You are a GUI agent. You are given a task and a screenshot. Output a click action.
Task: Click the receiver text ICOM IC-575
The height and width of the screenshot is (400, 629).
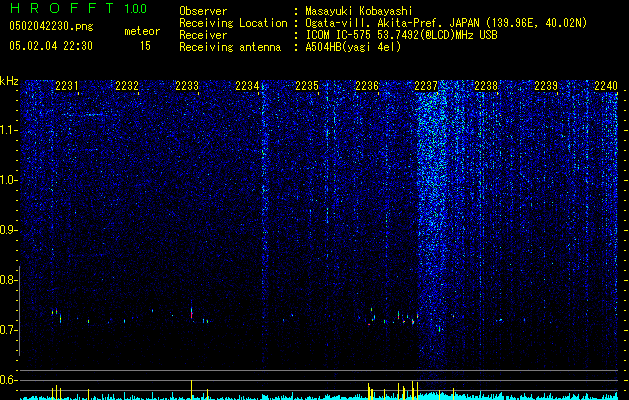[338, 35]
